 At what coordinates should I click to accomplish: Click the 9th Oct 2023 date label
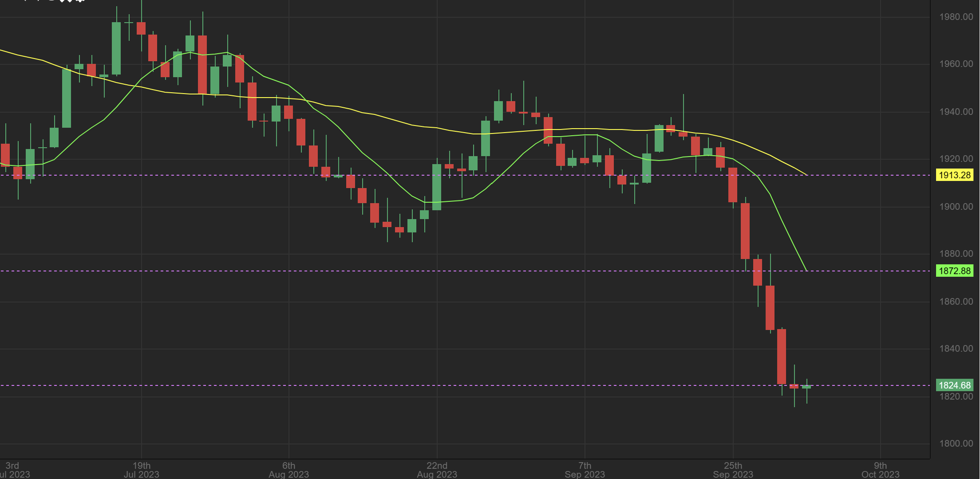(x=881, y=470)
